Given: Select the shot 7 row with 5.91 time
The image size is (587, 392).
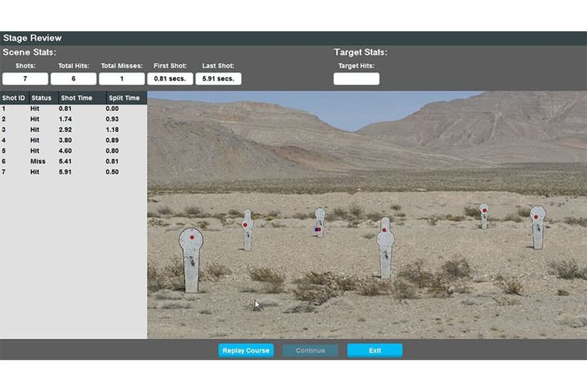Looking at the screenshot, I should coord(72,171).
